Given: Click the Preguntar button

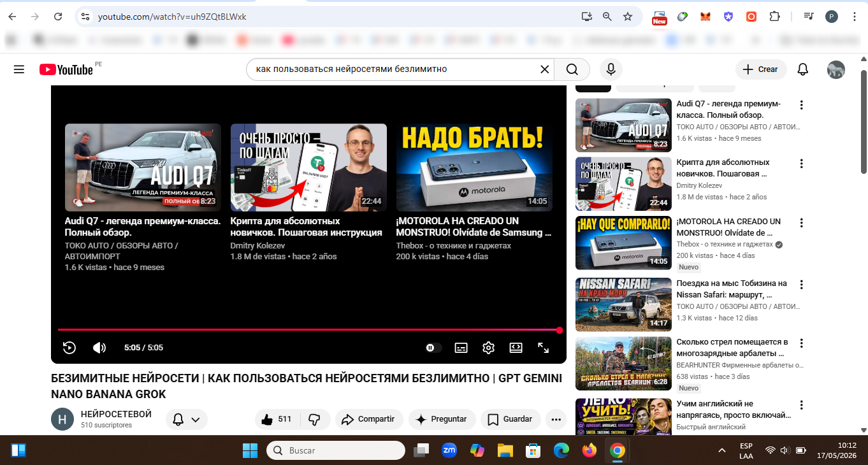Looking at the screenshot, I should coord(442,419).
